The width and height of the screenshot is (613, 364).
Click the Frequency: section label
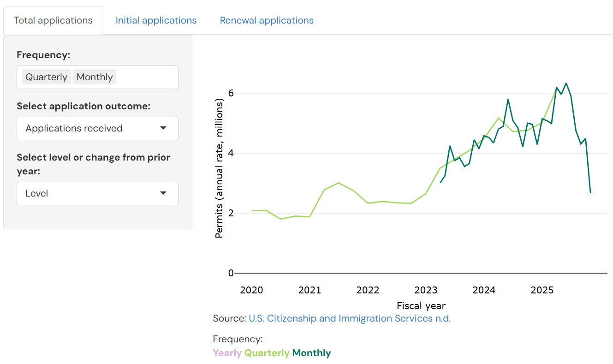[x=43, y=54]
